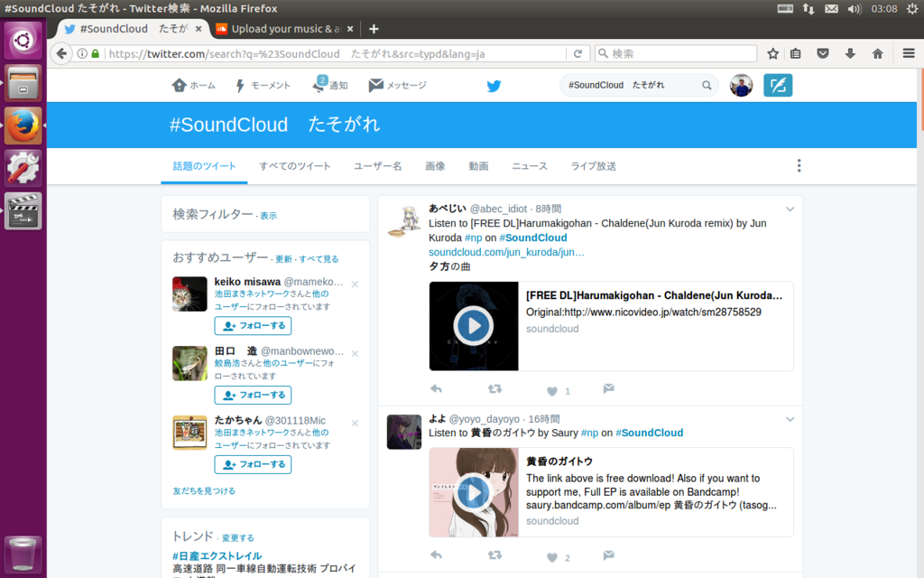Click 変更する next to トレンド
924x578 pixels.
pos(238,538)
